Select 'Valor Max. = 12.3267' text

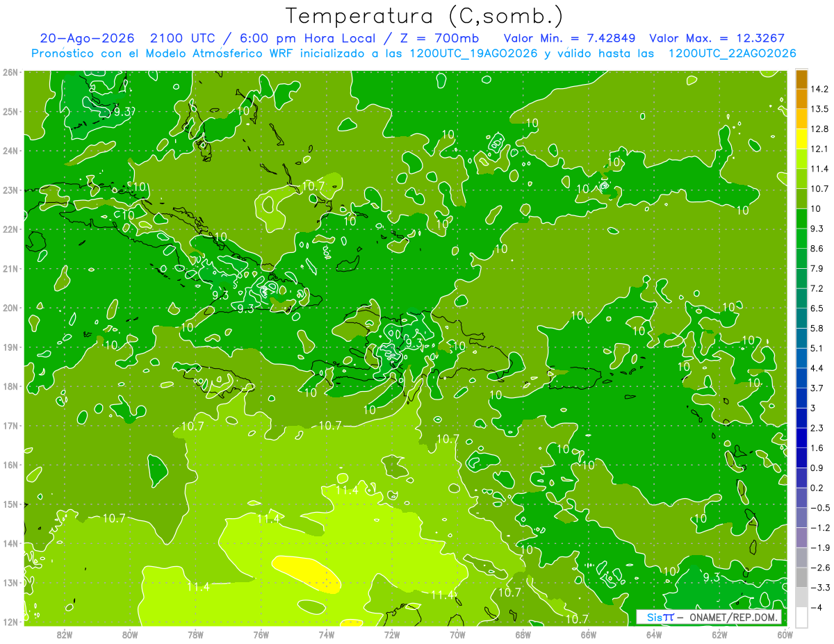click(x=717, y=38)
